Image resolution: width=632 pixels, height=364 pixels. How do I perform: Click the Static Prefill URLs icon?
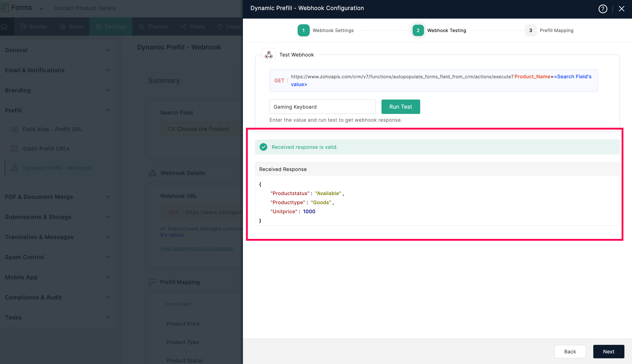click(x=14, y=149)
